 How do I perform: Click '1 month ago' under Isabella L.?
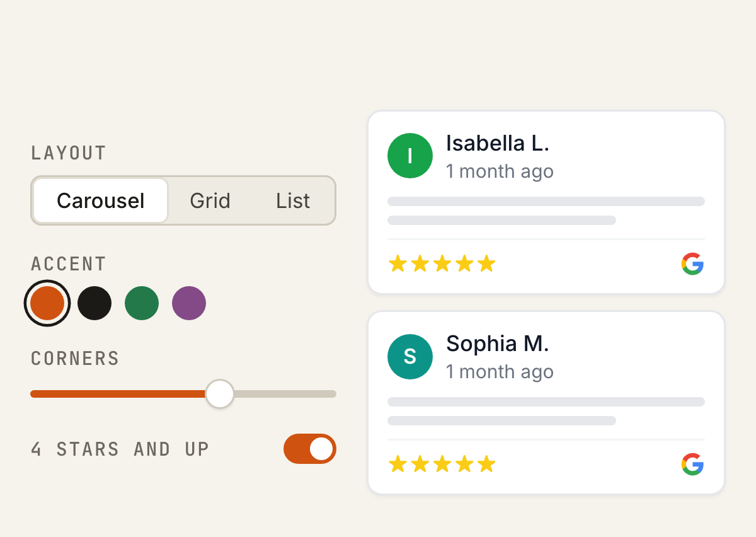pyautogui.click(x=500, y=171)
